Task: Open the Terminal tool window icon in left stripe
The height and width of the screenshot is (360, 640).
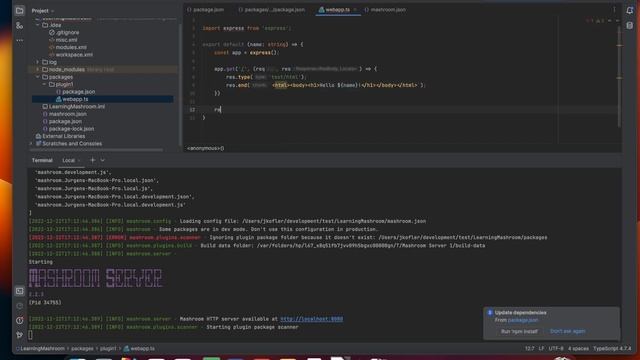Action: tap(19, 291)
